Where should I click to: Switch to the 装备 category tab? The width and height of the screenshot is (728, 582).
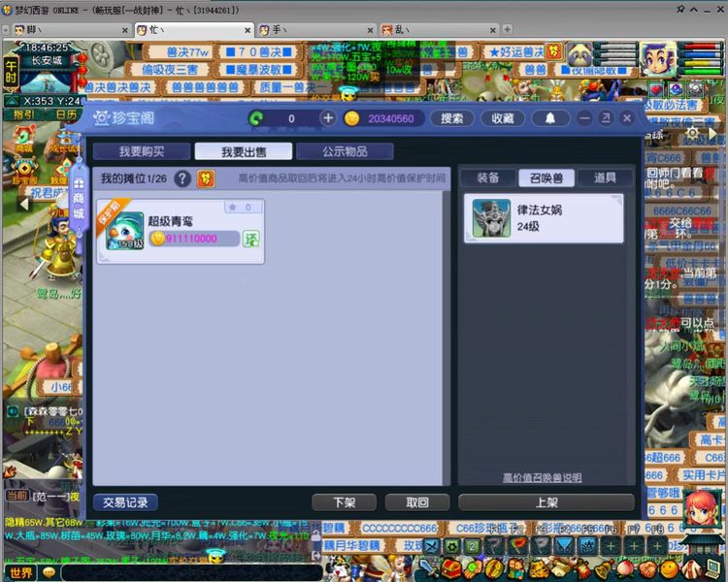488,178
